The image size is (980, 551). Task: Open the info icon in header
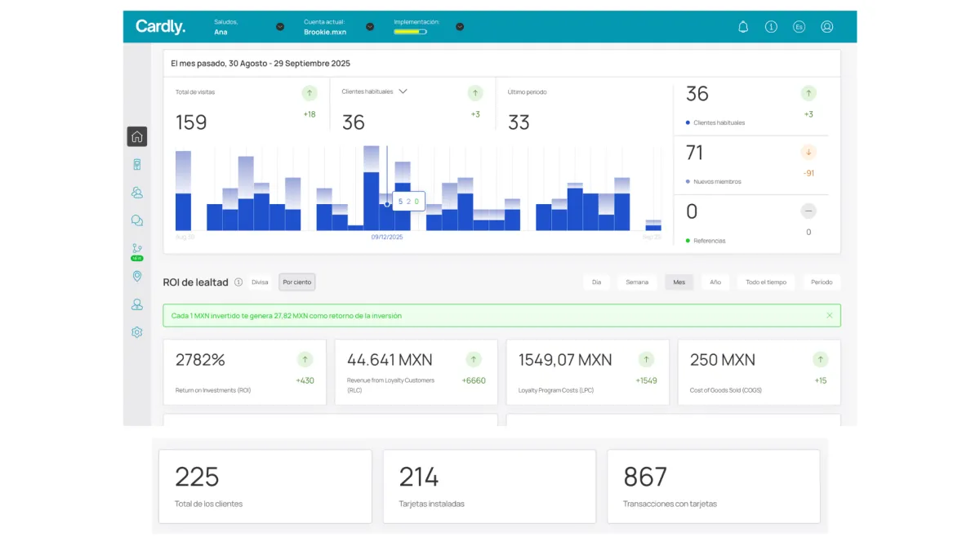(771, 27)
